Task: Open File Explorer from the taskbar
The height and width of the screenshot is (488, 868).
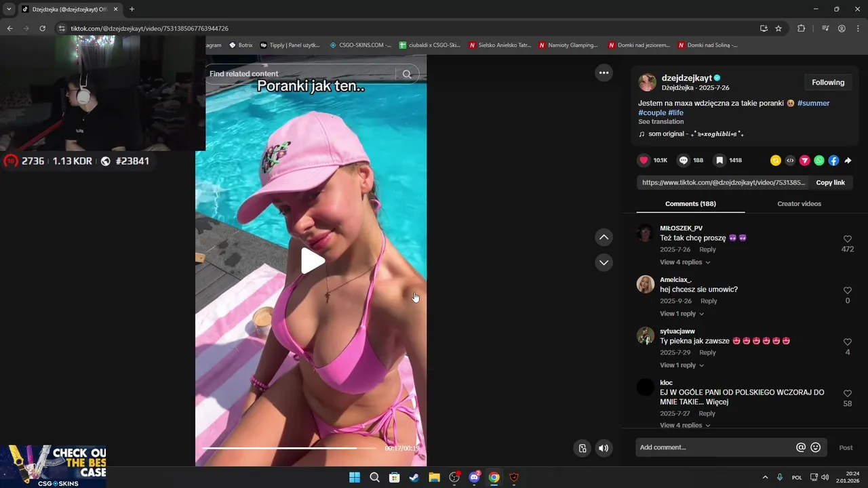Action: [x=434, y=477]
